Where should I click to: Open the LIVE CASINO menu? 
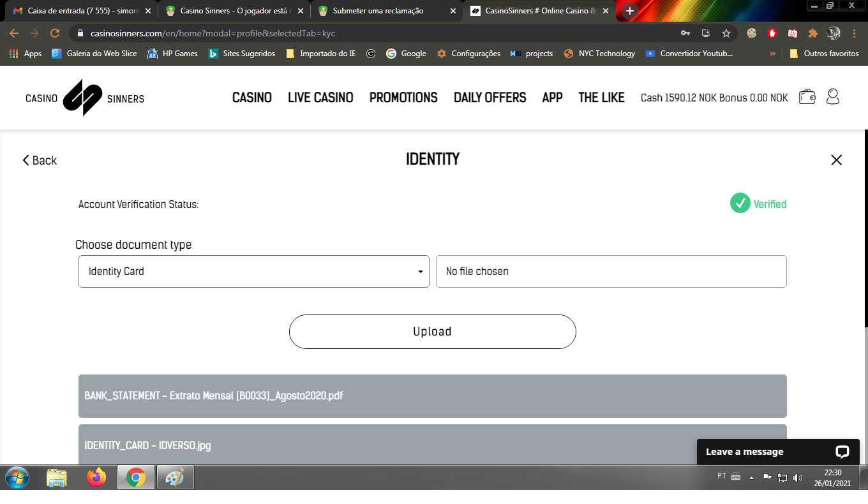click(320, 98)
